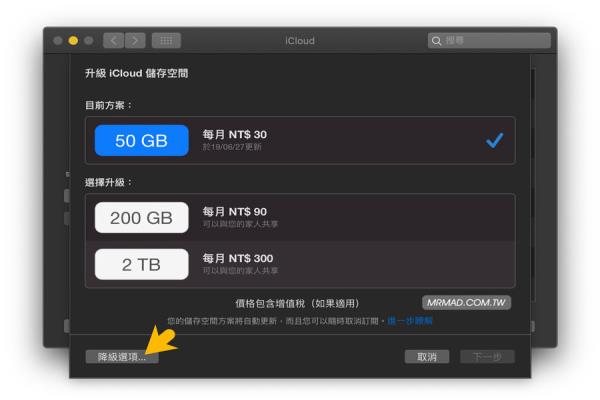
Task: Click the forward navigation arrow
Action: click(x=135, y=41)
